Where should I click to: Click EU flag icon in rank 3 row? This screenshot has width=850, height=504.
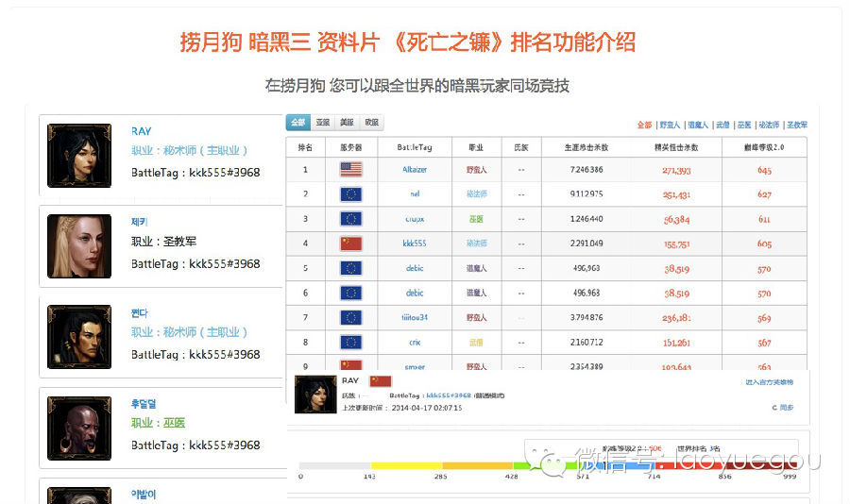350,218
